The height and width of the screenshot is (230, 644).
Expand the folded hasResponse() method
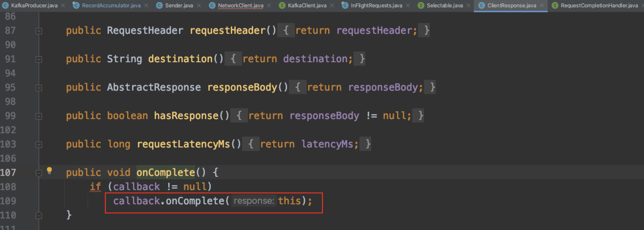(39, 116)
